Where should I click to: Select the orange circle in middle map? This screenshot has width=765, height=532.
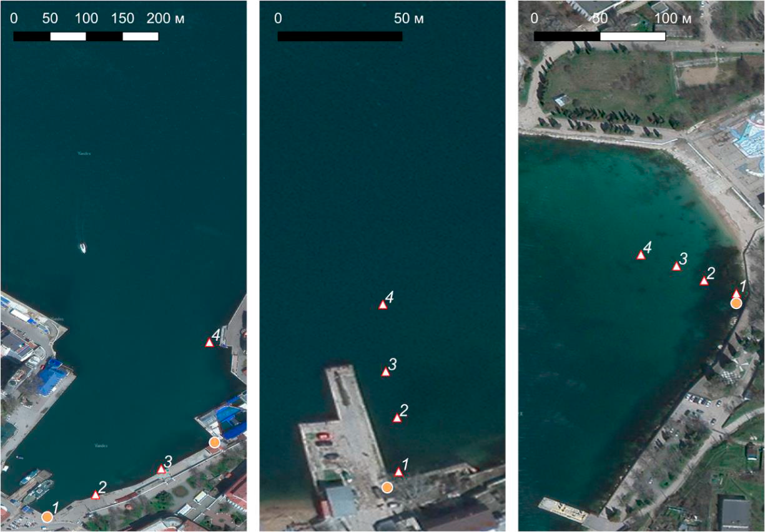click(x=387, y=487)
